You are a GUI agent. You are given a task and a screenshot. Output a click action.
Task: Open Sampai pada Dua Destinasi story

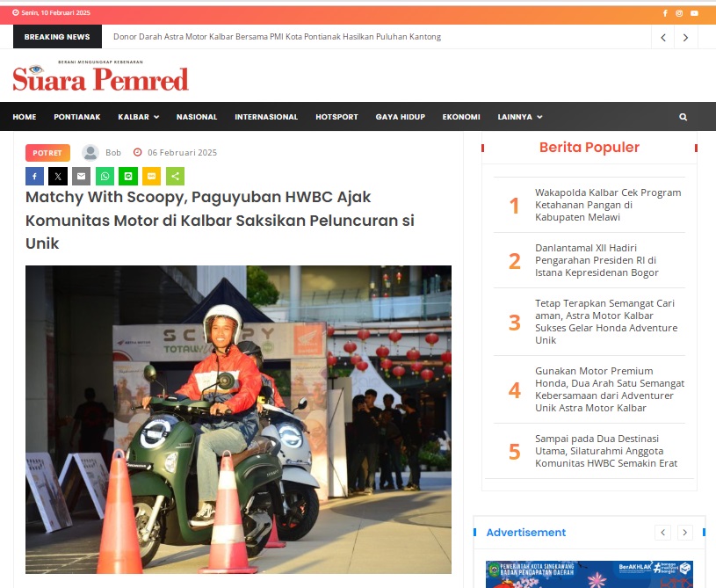[x=606, y=451]
